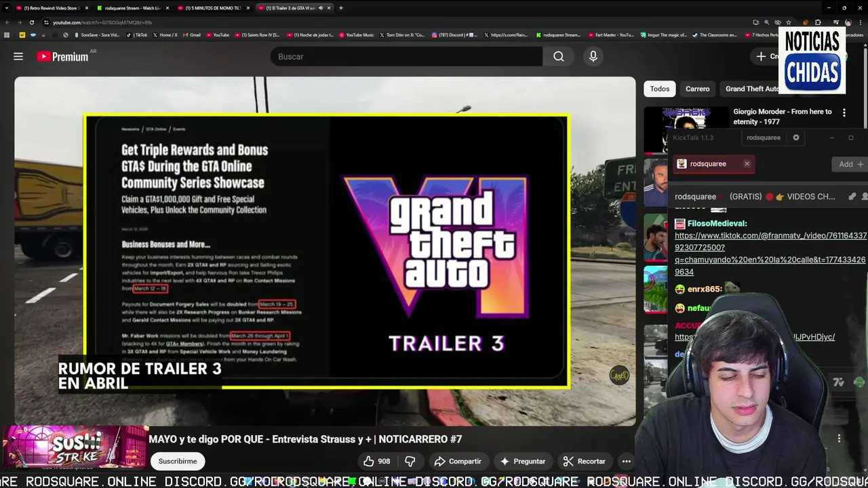Click the video player to pause

tap(325, 251)
